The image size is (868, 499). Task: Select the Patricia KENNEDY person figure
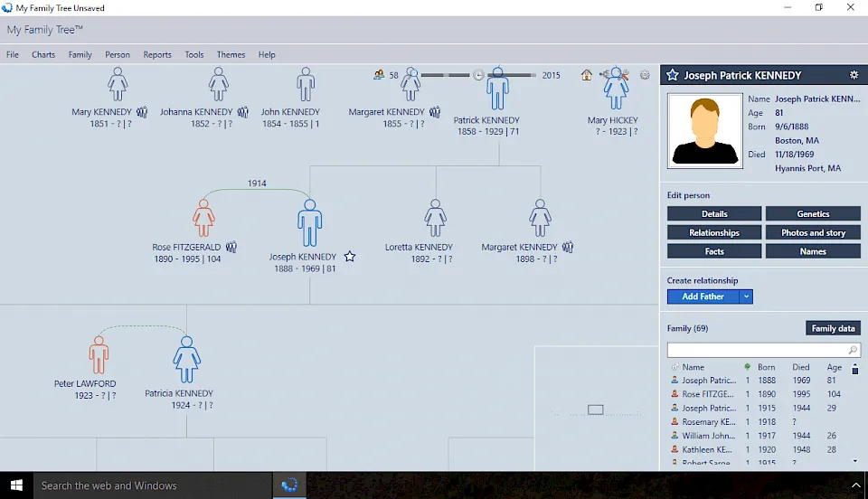[x=186, y=360]
